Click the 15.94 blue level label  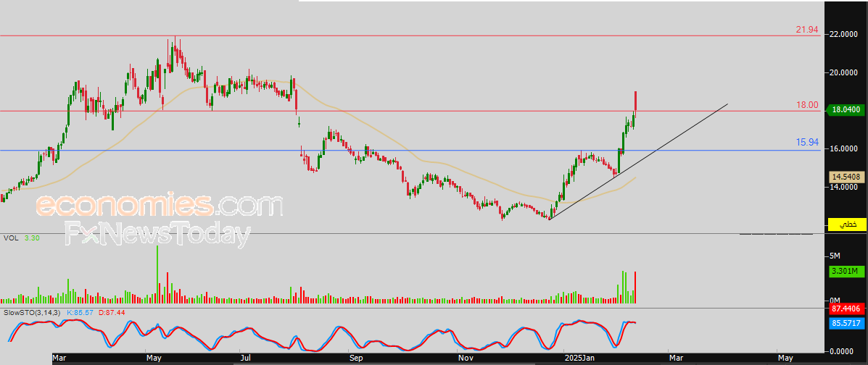tap(807, 143)
